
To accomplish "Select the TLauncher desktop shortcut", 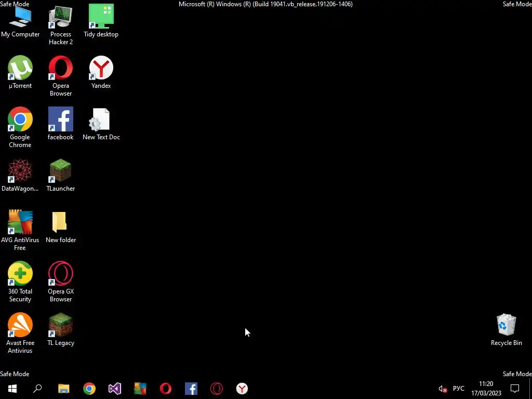I will (61, 175).
